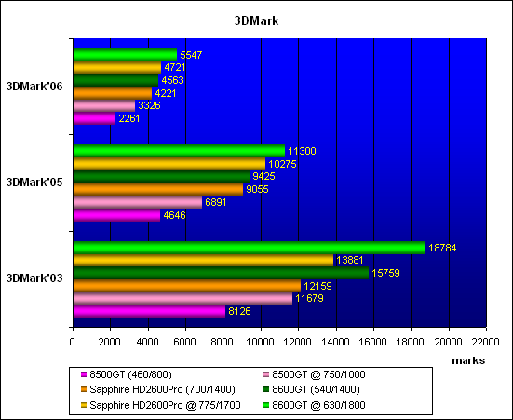
Task: Click the value label 4563
Action: pos(172,80)
